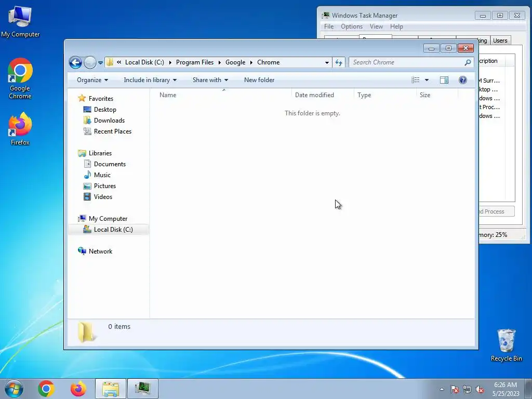Image resolution: width=532 pixels, height=399 pixels.
Task: Open Desktop in the navigation pane
Action: pos(105,110)
